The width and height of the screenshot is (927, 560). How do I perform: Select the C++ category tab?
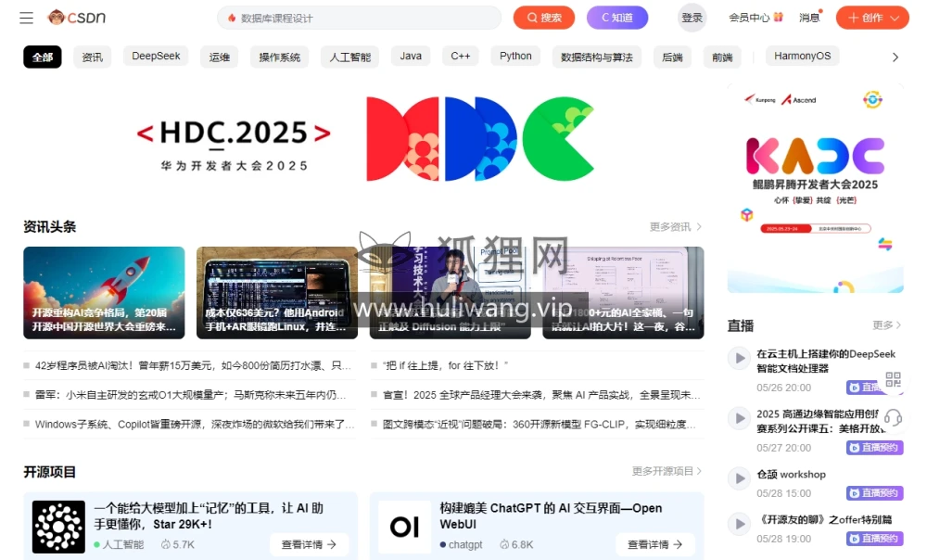461,57
